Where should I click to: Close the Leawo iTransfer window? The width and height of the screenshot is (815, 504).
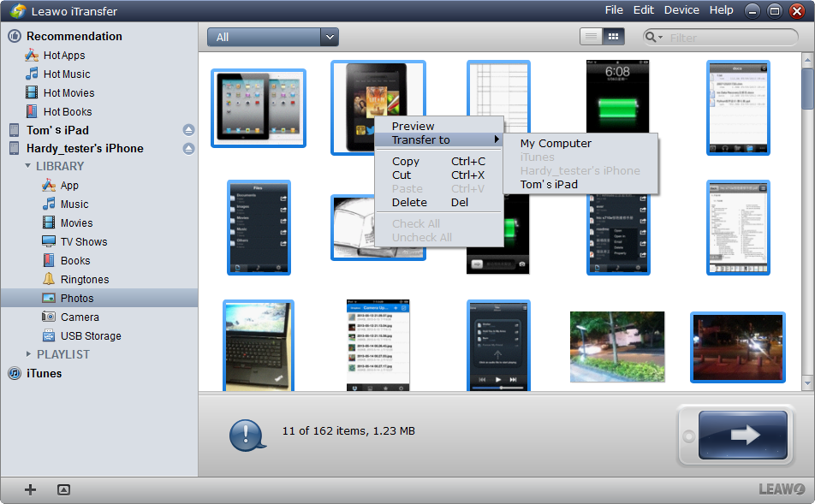point(797,11)
